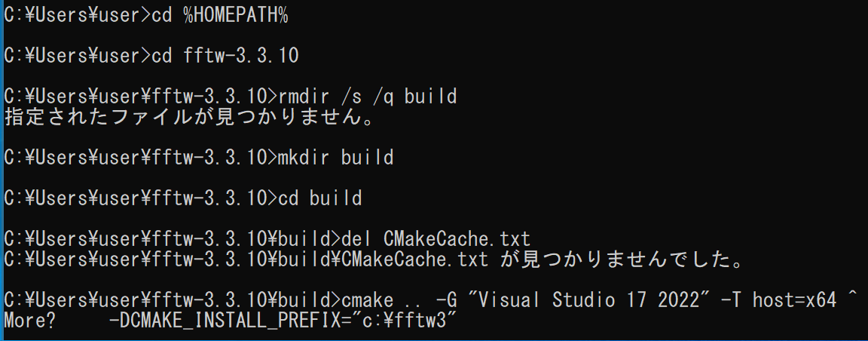
Task: Click the del command word
Action: point(358,238)
